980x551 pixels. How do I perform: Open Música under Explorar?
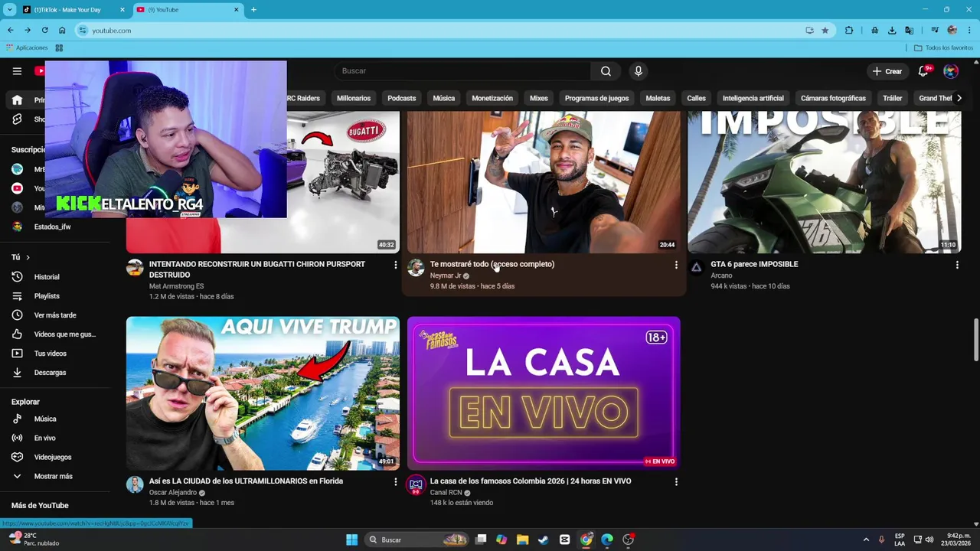(44, 419)
